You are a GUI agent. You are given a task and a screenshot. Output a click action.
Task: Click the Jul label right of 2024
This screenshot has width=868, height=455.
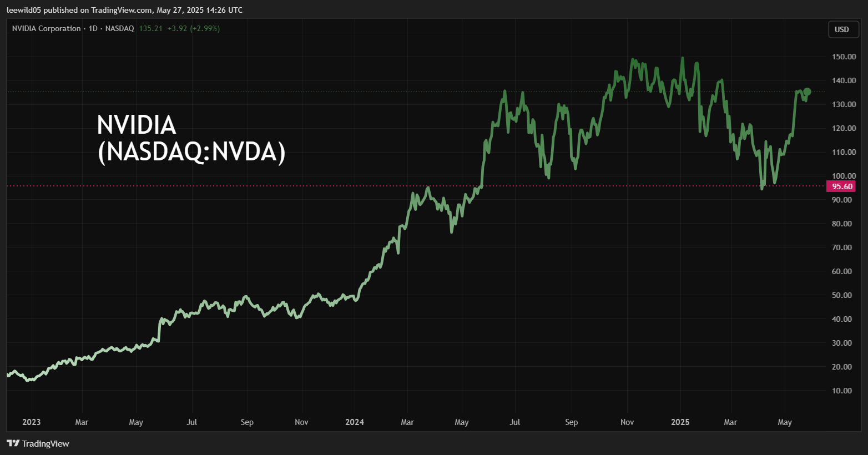pos(515,422)
